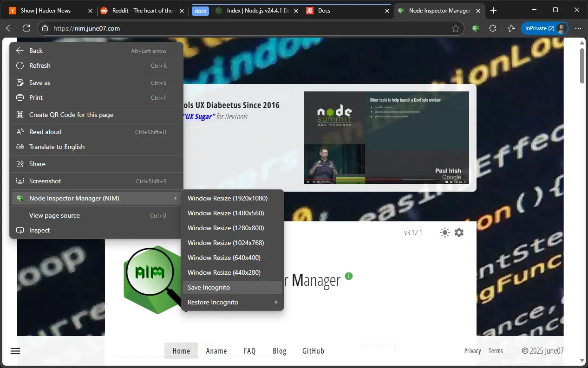Choose Refresh in context menu

pyautogui.click(x=97, y=65)
